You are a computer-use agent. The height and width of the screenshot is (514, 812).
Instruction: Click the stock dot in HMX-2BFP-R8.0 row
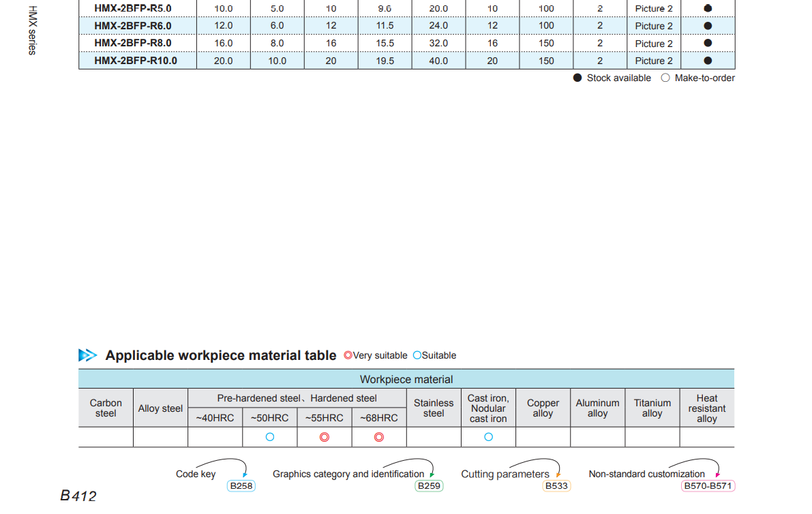[708, 43]
